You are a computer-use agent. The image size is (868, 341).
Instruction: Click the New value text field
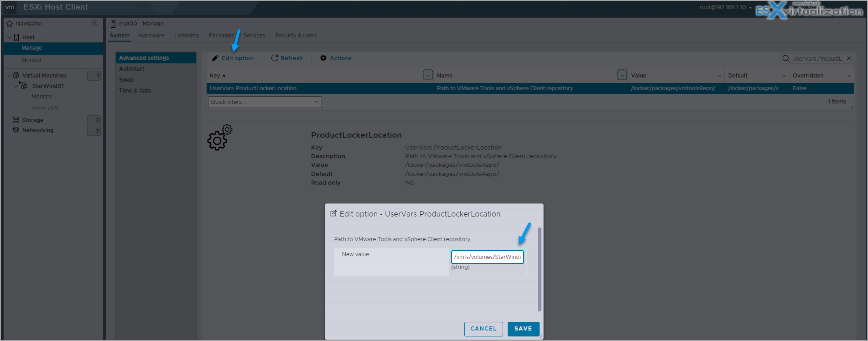pyautogui.click(x=488, y=257)
